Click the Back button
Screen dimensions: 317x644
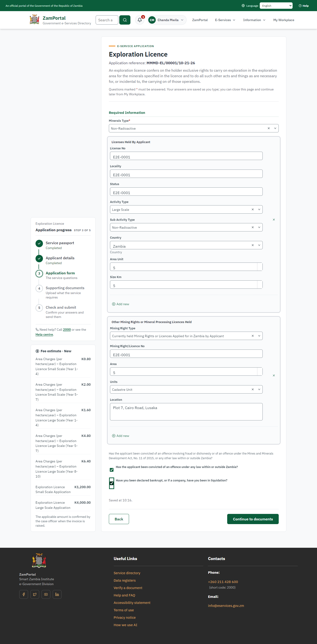click(119, 519)
